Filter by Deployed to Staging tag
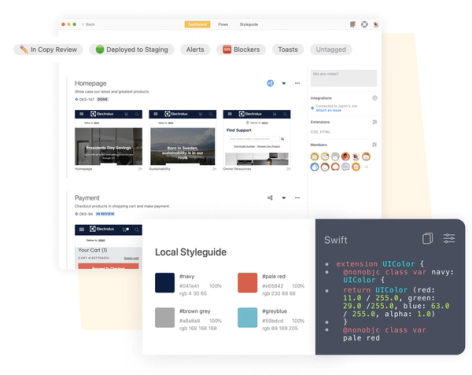Viewport: 472px width, 375px height. click(132, 49)
